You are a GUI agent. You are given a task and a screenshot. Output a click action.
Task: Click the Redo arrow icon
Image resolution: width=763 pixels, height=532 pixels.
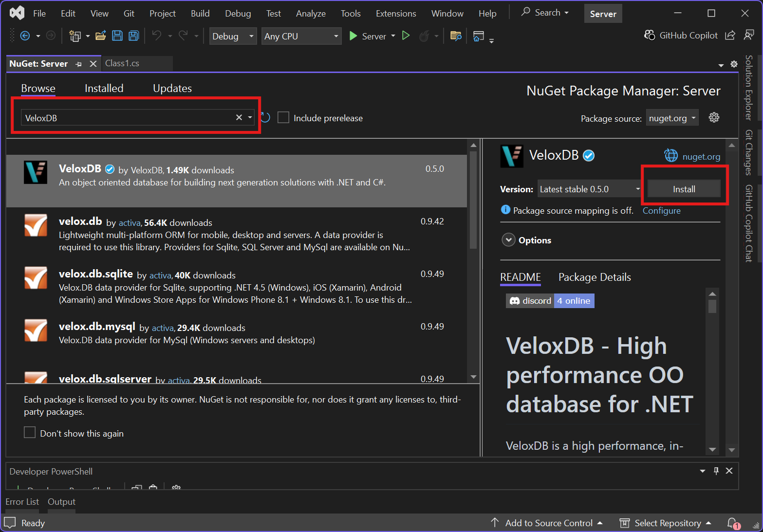coord(183,36)
